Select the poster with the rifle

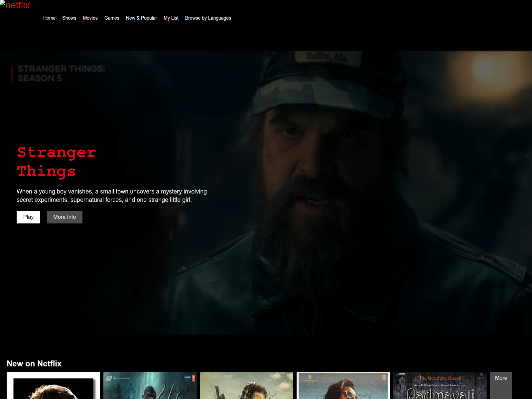[x=247, y=385]
